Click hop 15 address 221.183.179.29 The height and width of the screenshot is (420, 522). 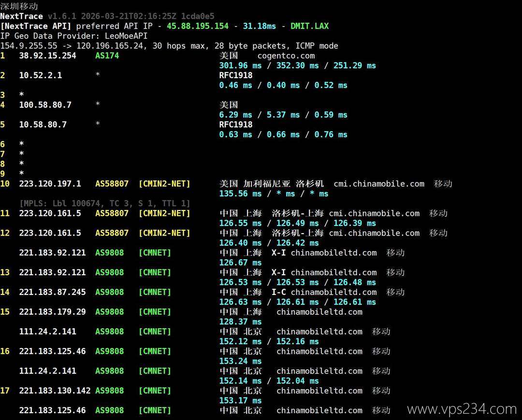pyautogui.click(x=52, y=312)
